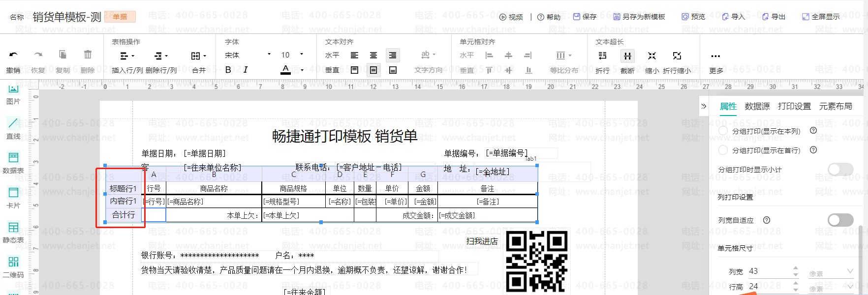
Task: Select the 截断 truncate text icon
Action: click(x=627, y=56)
